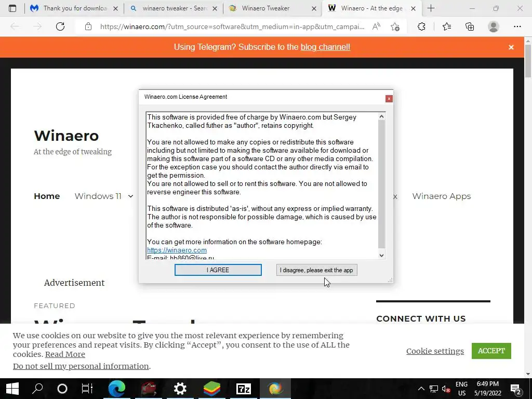Screen dimensions: 532x399
Task: Click license text scrollbar down arrow
Action: 381,256
